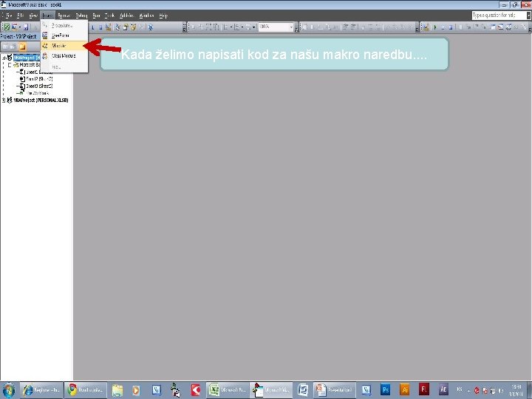Click the Break icon in the Debug toolbar
Viewport: 532px width, 399px height.
(x=443, y=27)
